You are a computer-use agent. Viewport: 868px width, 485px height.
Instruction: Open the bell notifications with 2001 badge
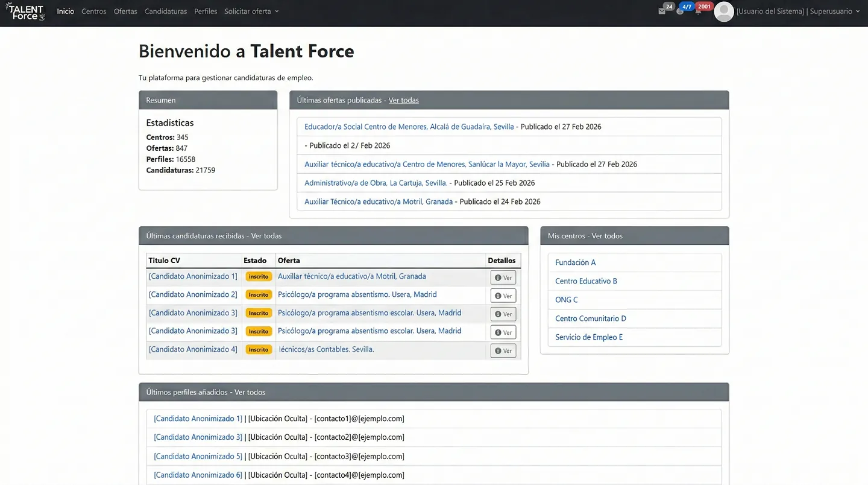[698, 11]
